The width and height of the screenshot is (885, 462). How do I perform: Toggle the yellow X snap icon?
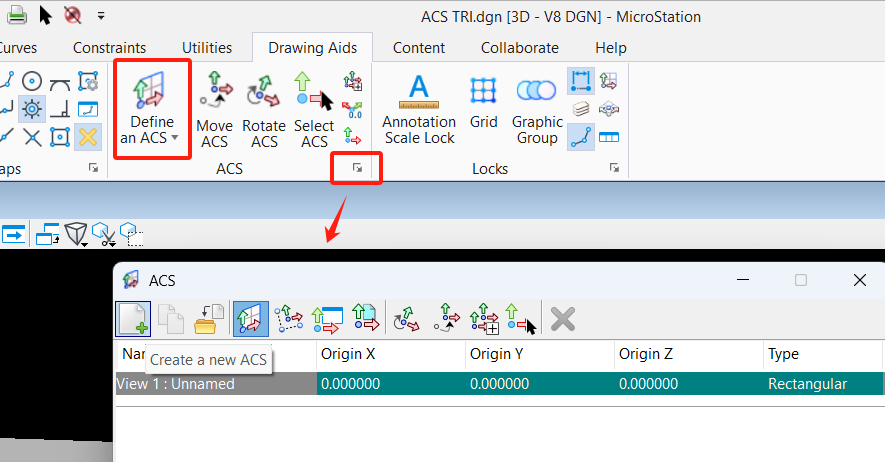pos(88,137)
